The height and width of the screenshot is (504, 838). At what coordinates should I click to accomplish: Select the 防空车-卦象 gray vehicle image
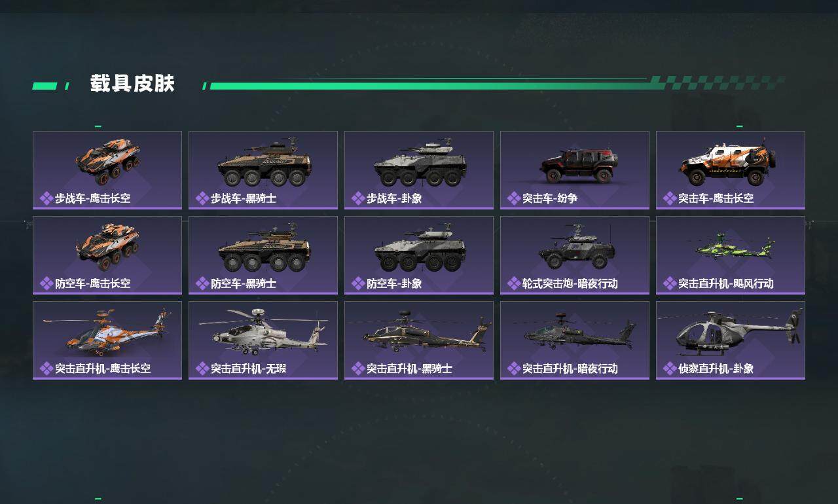coord(419,249)
